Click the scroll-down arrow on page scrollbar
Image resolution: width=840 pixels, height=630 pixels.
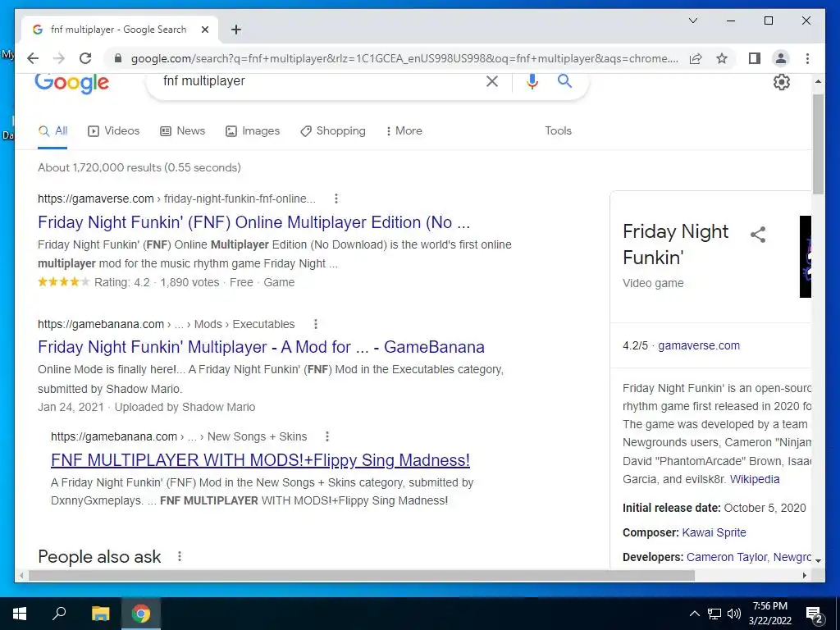point(818,559)
